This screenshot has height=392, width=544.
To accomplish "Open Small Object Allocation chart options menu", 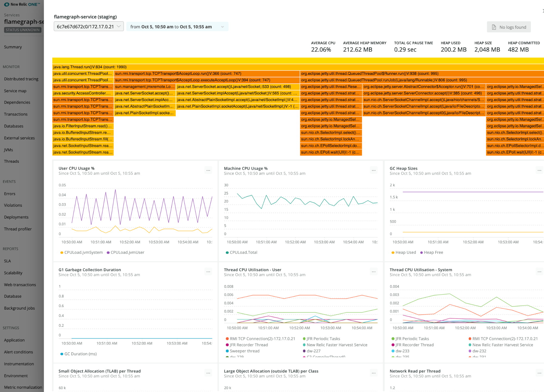I will pyautogui.click(x=208, y=373).
